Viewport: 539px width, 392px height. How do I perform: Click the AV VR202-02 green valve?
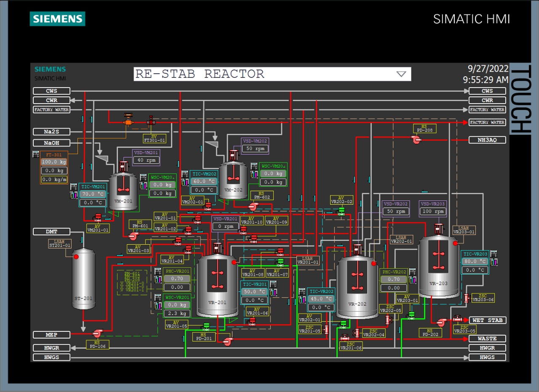[x=342, y=211]
